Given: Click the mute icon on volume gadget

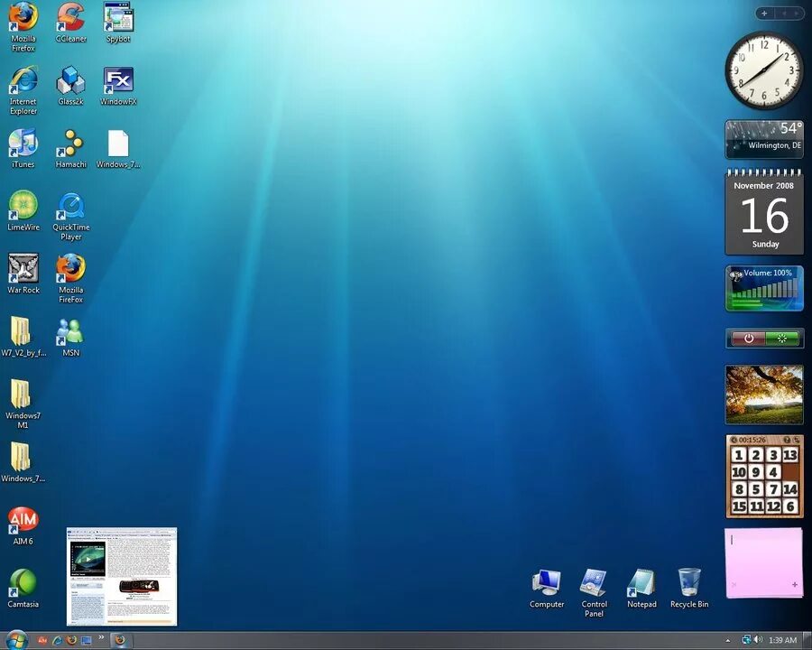Looking at the screenshot, I should [735, 274].
